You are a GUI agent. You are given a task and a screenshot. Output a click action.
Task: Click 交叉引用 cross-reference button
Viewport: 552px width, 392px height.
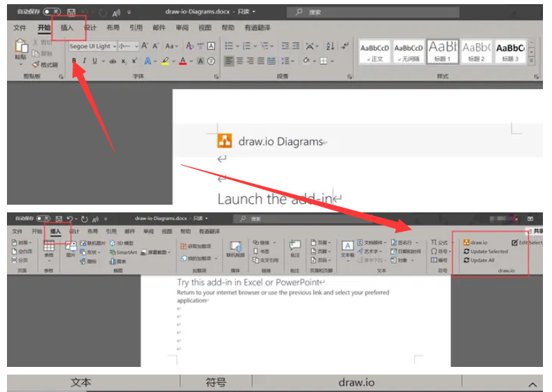pyautogui.click(x=266, y=260)
